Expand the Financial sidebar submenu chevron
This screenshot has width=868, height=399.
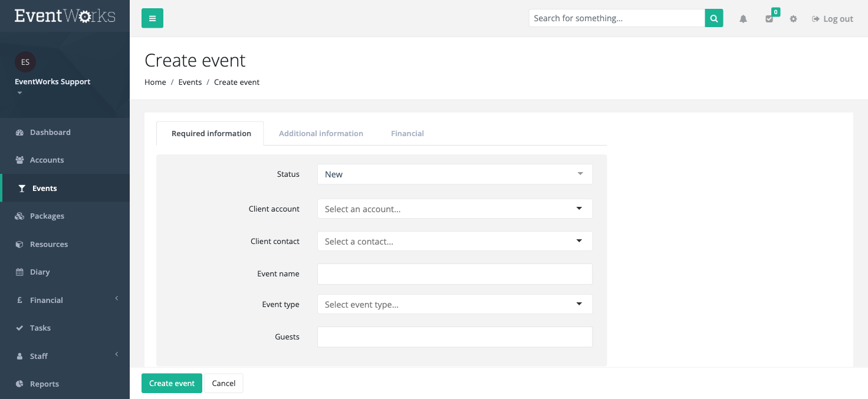click(x=117, y=298)
